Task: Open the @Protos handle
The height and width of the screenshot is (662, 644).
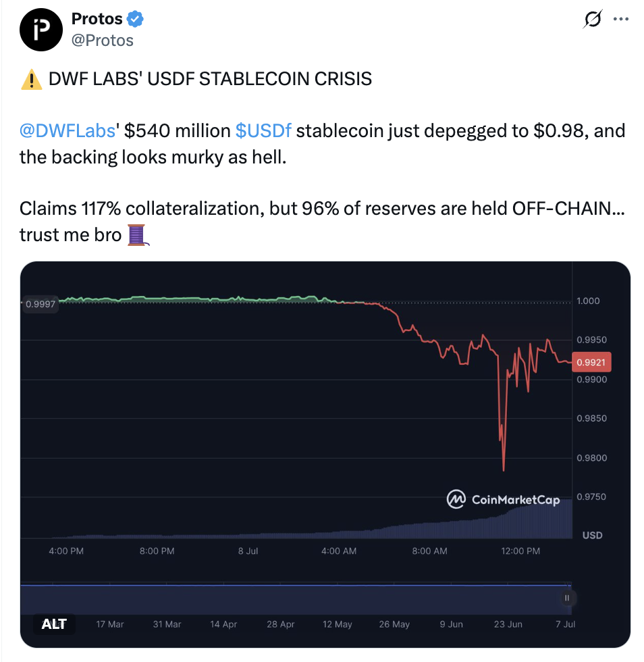Action: coord(103,41)
